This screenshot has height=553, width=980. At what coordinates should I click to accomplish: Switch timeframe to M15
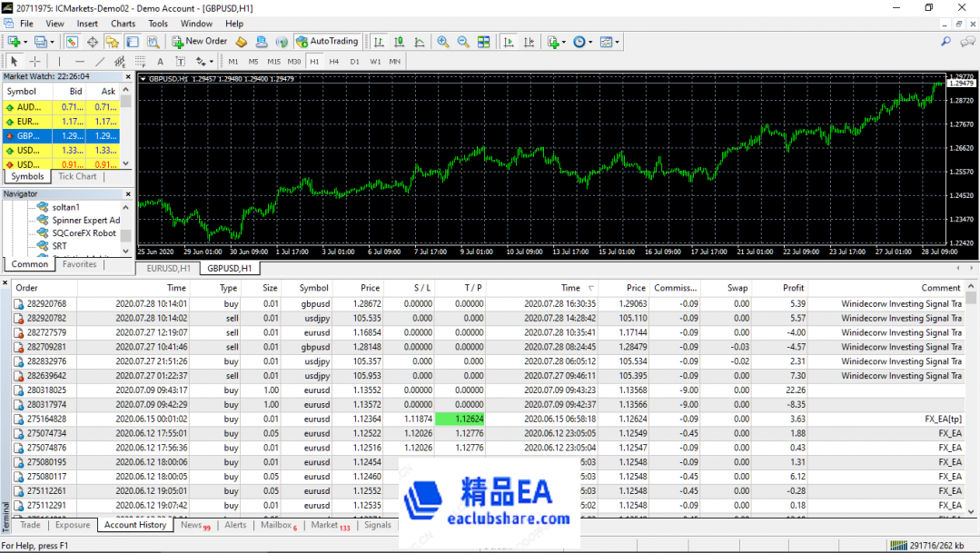coord(273,61)
